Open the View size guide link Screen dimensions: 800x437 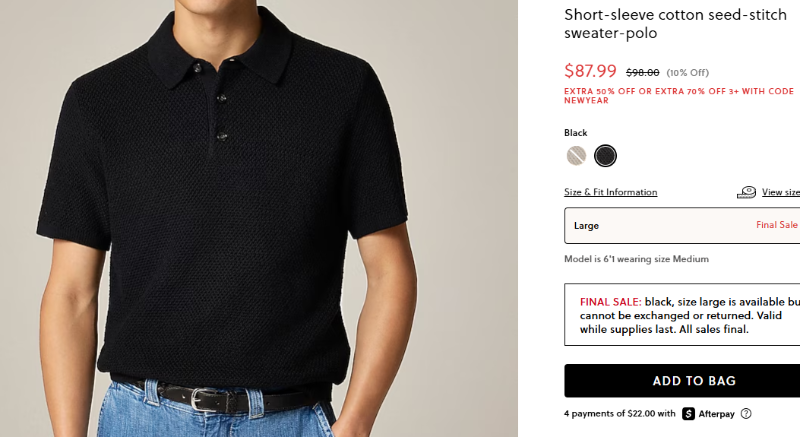[x=781, y=192]
